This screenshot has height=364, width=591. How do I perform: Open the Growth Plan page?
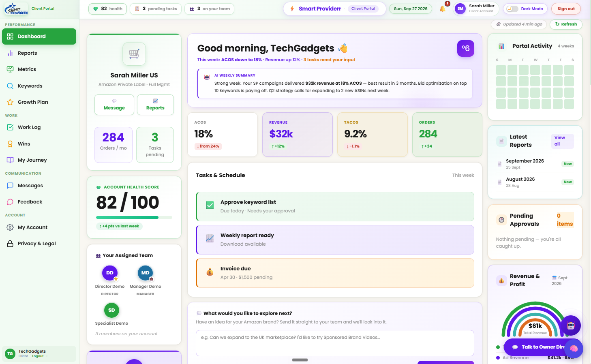click(39, 102)
